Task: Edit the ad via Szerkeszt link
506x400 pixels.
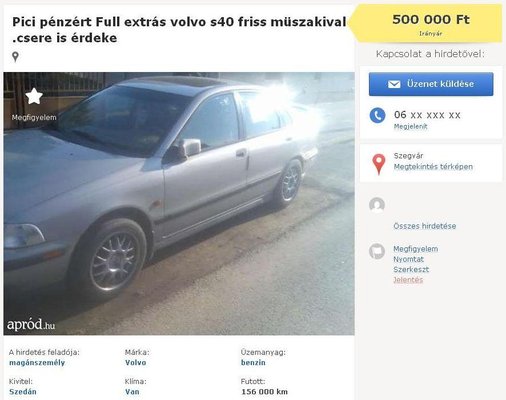Action: tap(411, 270)
